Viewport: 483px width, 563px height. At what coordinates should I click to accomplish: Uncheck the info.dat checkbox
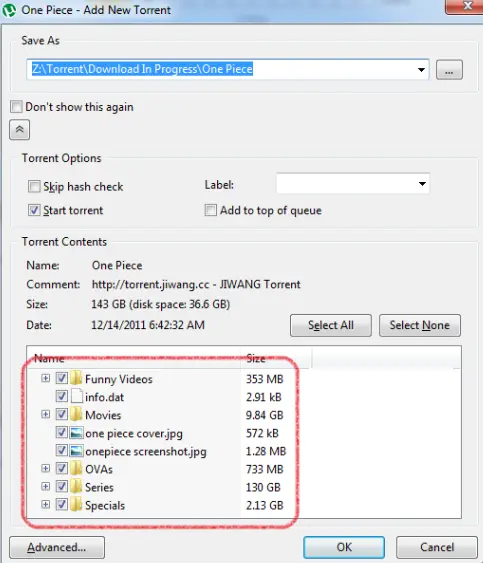pos(62,396)
